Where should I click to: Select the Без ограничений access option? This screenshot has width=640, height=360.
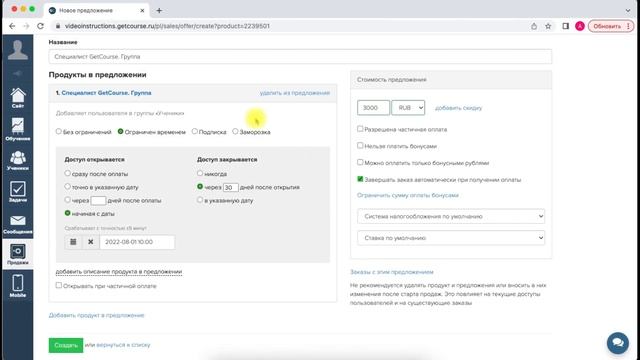coord(58,131)
